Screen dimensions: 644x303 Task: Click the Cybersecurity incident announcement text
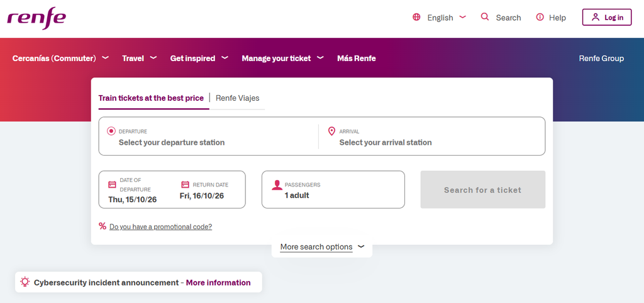(106, 282)
